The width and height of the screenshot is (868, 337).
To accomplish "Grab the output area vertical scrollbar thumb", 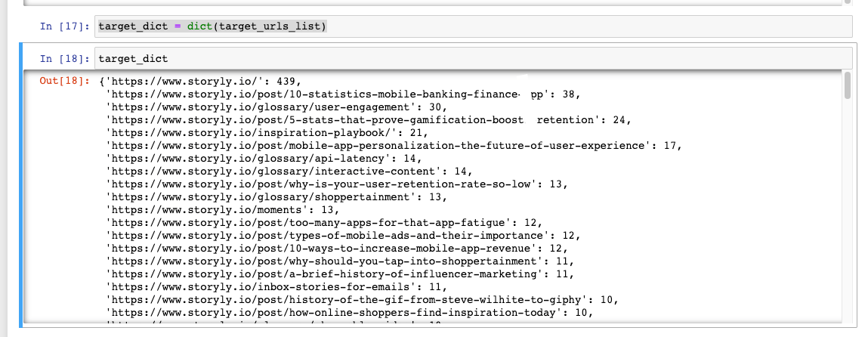I will pos(848,86).
